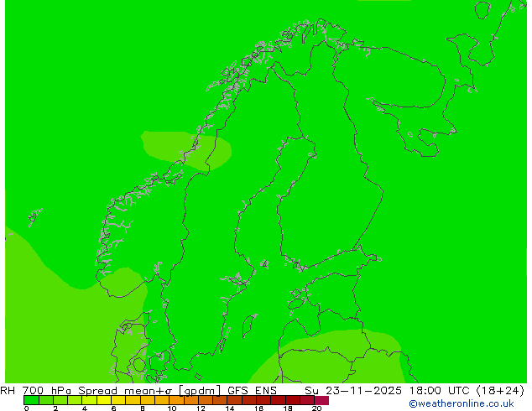
Task: Select the 'RH 700 hPa' title text
Action: tap(35, 391)
